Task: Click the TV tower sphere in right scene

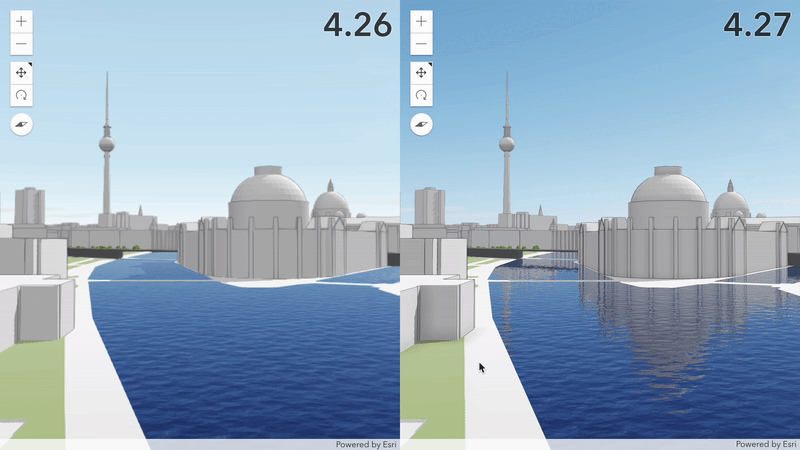Action: click(x=507, y=144)
